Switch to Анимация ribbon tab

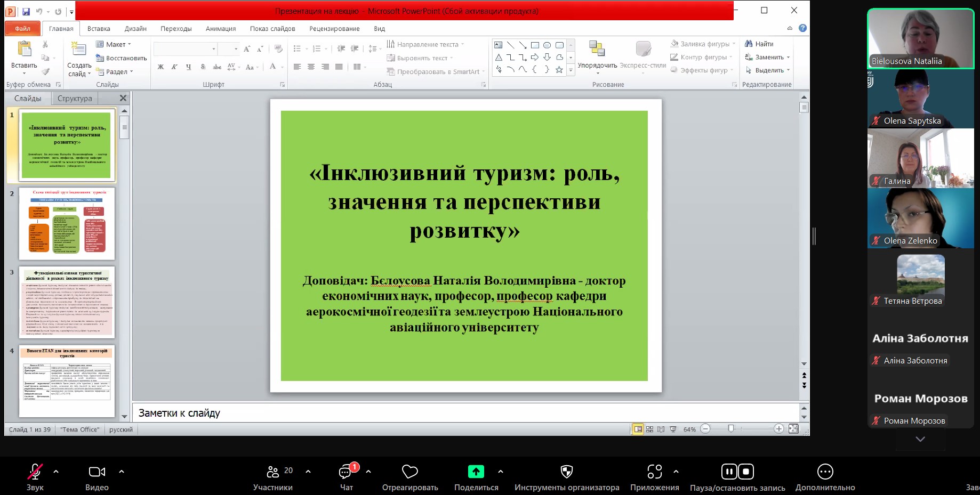[221, 28]
